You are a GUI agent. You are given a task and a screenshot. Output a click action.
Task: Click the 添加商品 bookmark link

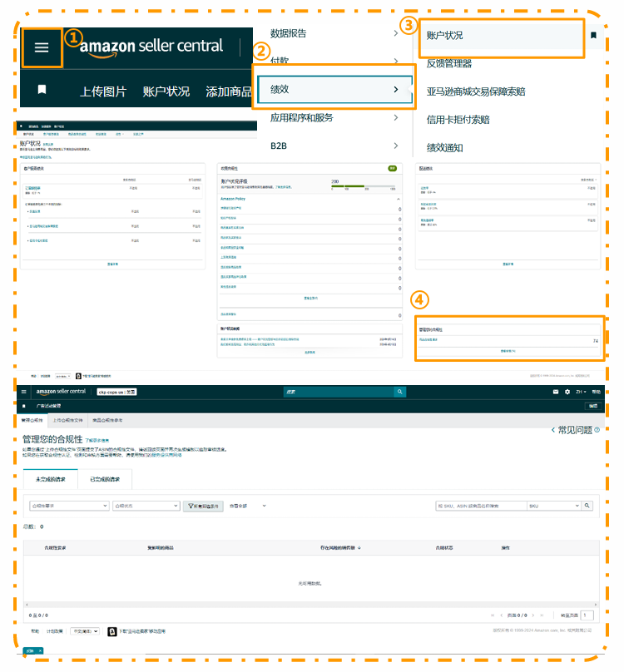point(229,91)
